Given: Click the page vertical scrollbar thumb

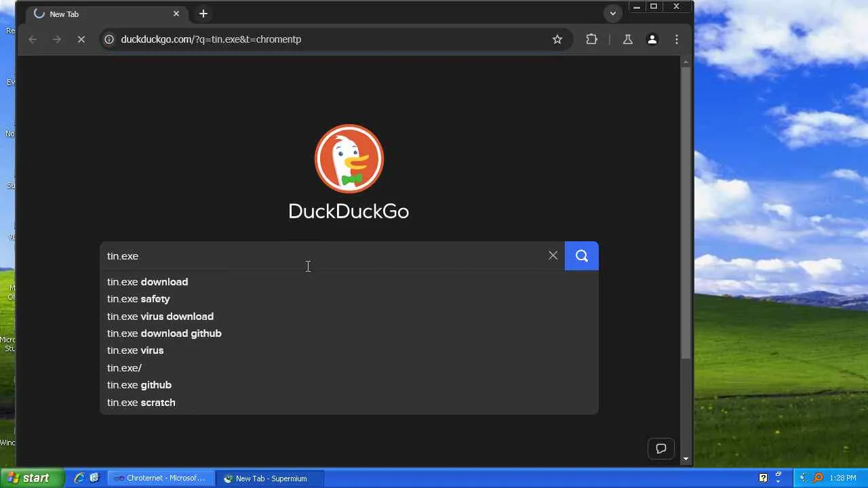Looking at the screenshot, I should click(x=686, y=213).
